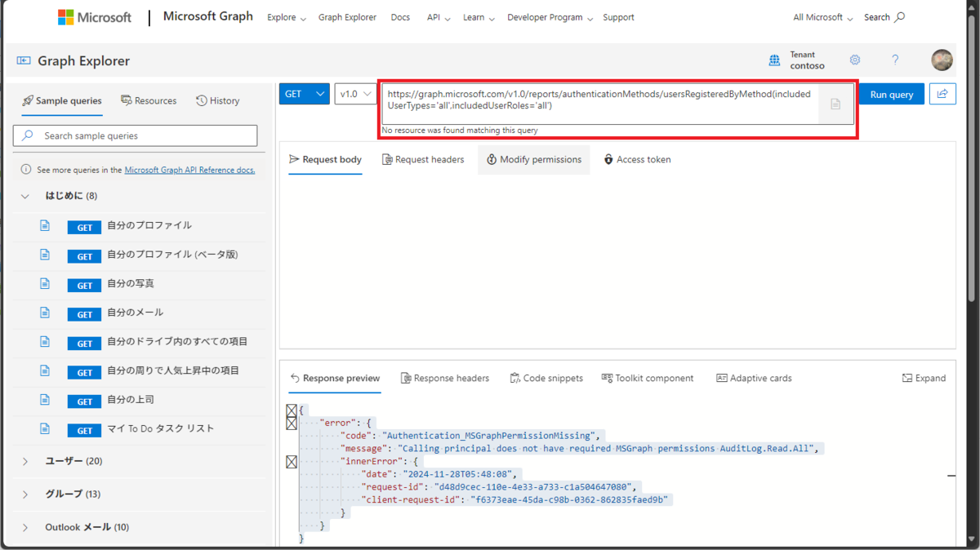Click the Search sample queries field
This screenshot has width=980, height=550.
(x=136, y=135)
